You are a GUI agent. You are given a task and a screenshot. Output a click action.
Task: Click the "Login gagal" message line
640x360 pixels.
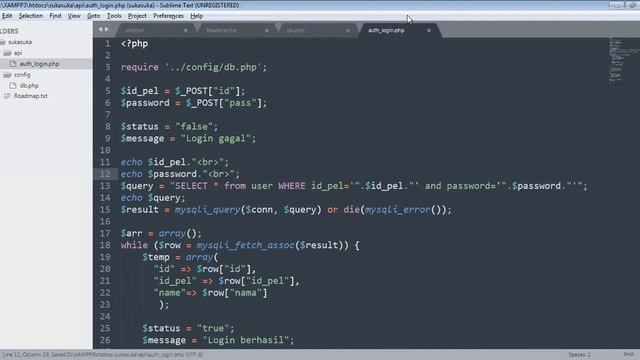coord(188,138)
